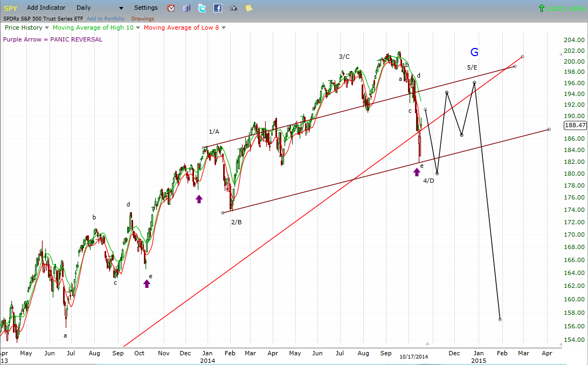Select the 1/A wave label

(x=214, y=132)
